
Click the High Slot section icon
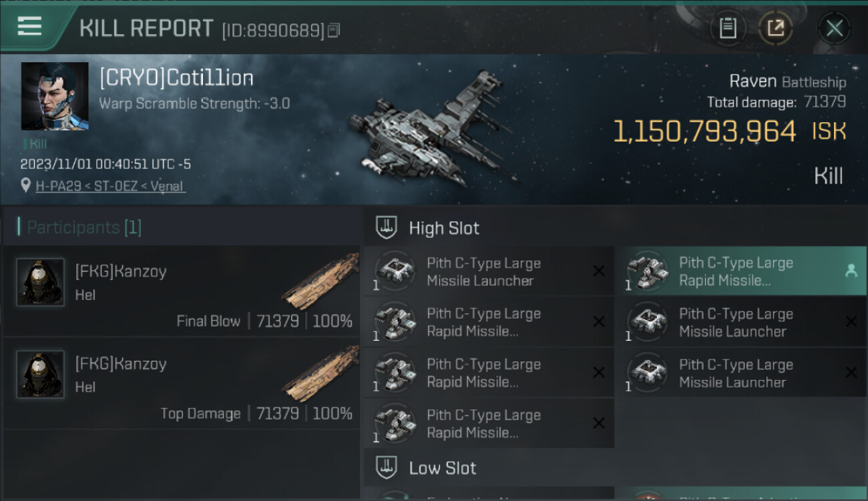click(387, 227)
